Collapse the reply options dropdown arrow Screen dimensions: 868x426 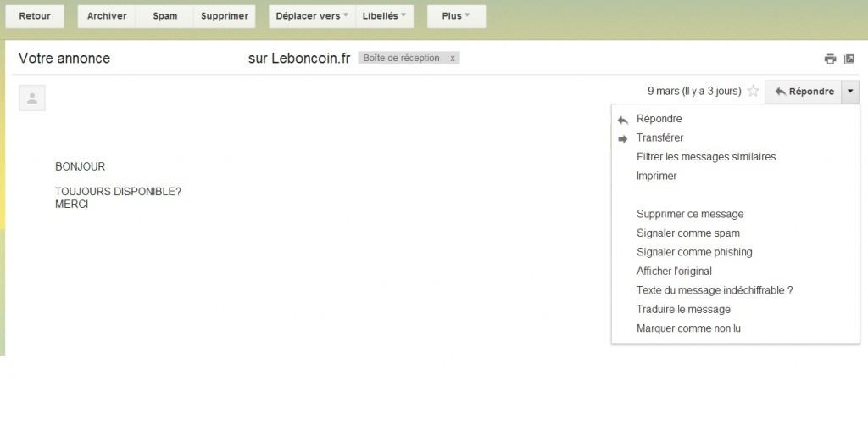coord(850,92)
